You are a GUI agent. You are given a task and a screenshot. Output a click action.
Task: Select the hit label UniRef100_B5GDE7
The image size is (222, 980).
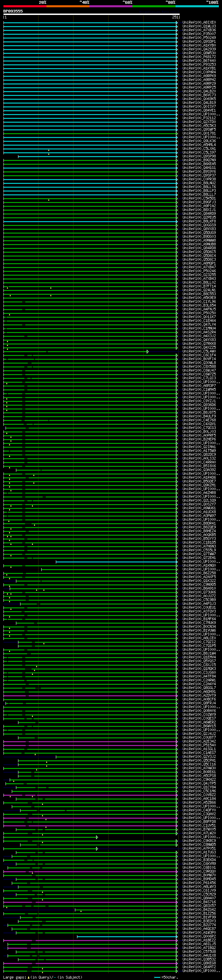(x=199, y=481)
